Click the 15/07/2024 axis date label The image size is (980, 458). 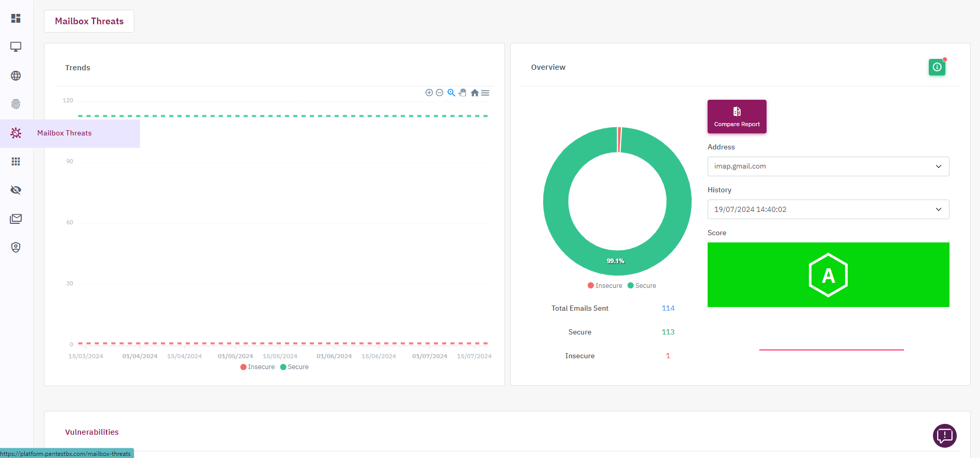coord(474,356)
